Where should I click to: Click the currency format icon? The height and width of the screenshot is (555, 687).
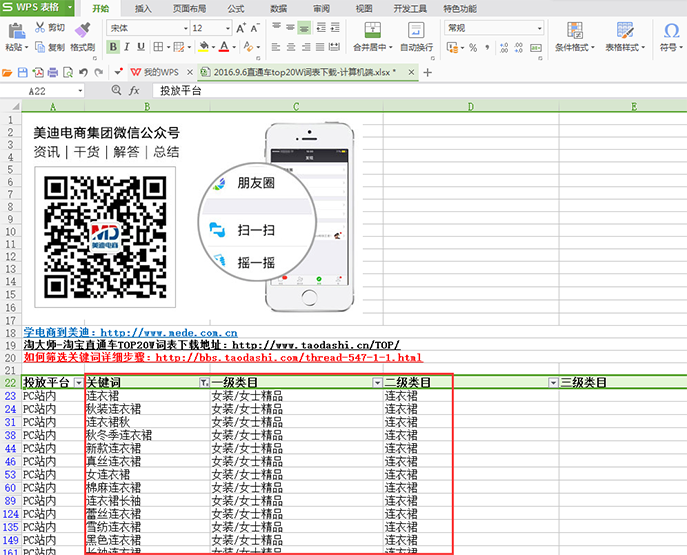[x=452, y=47]
